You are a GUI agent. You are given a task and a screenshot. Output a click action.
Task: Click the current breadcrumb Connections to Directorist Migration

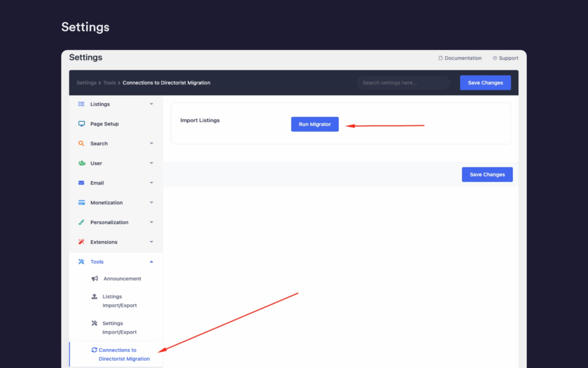[x=167, y=83]
